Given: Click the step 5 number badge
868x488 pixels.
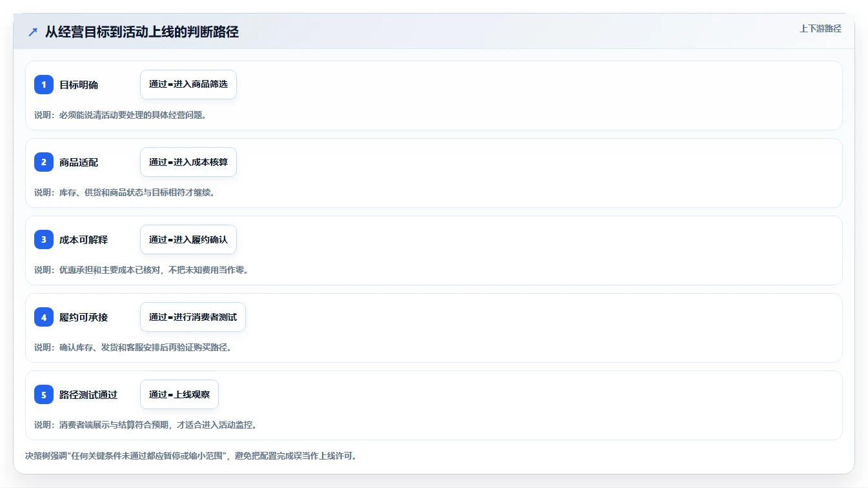Looking at the screenshot, I should (44, 394).
